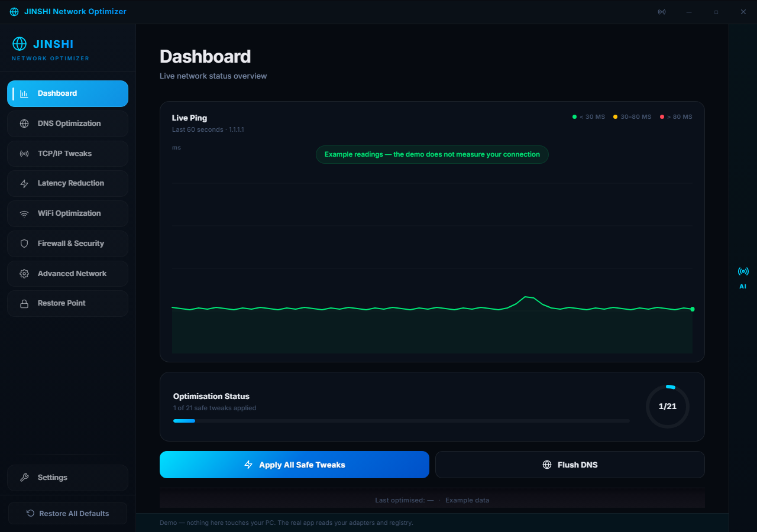Click the JINSHI globe logo in the sidebar

[20, 44]
